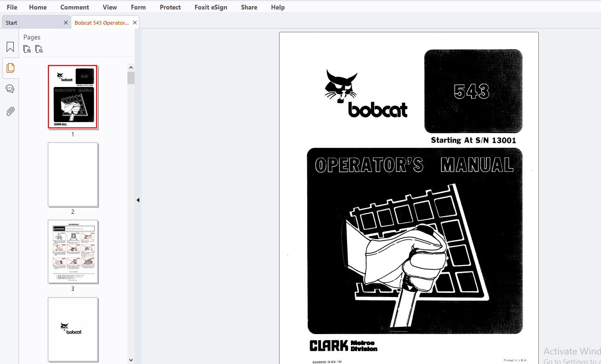Click the reduce page thumbnails icon
This screenshot has width=601, height=364.
click(39, 49)
